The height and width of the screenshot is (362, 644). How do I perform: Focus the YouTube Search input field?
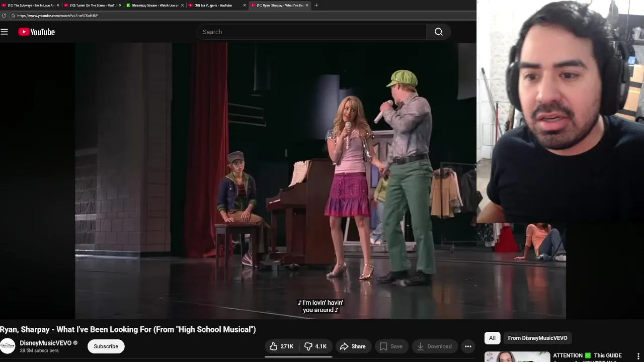[x=311, y=32]
